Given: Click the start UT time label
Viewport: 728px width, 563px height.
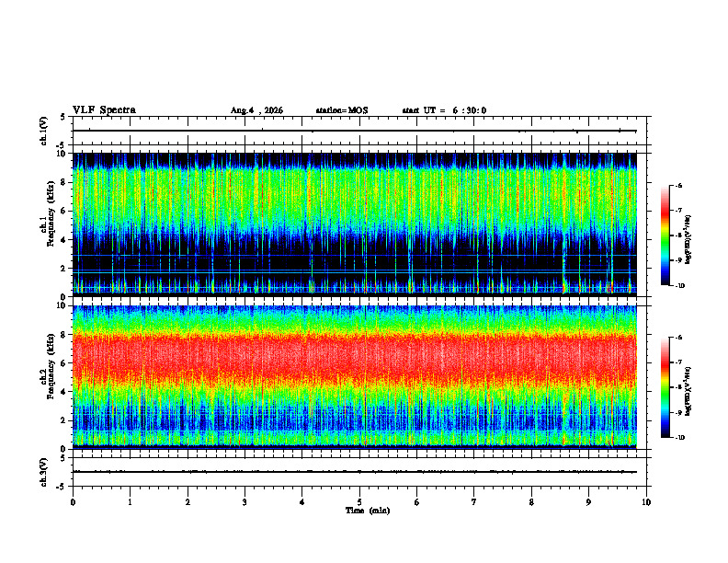Looking at the screenshot, I should tap(444, 110).
